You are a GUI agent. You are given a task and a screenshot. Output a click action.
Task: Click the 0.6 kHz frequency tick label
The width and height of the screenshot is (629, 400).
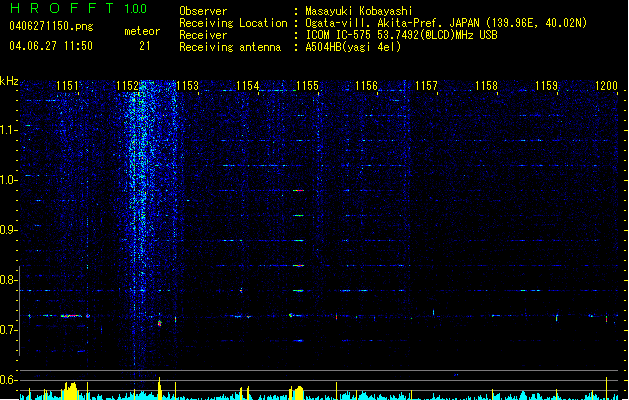pos(8,380)
